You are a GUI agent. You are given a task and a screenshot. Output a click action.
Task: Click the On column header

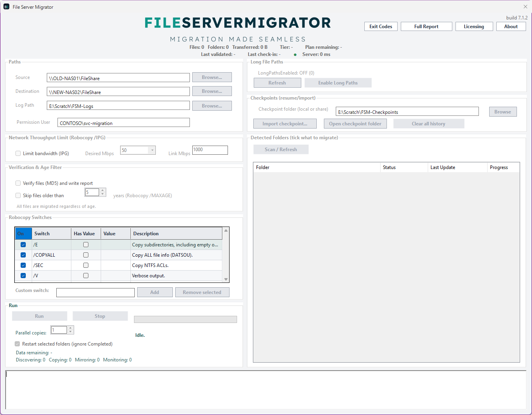pyautogui.click(x=23, y=234)
